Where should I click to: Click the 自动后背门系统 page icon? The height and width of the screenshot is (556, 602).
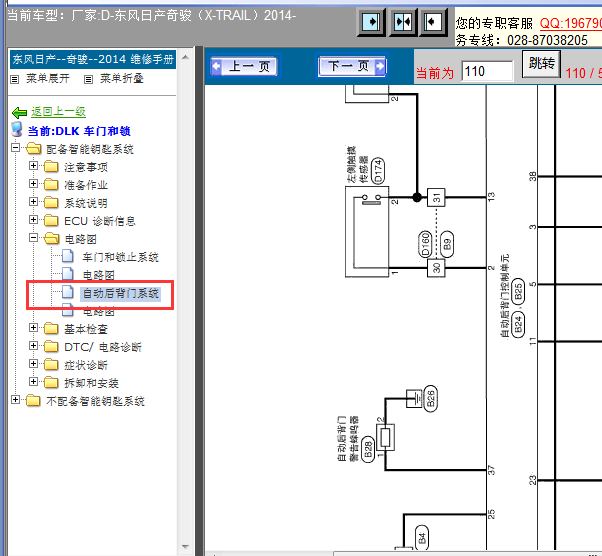pos(68,292)
